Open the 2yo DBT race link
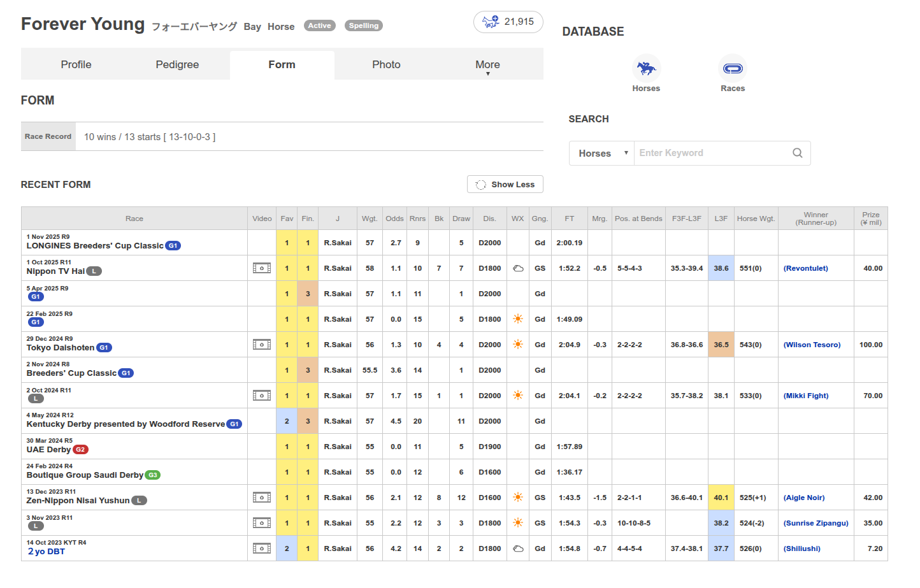The height and width of the screenshot is (588, 920). coord(47,552)
